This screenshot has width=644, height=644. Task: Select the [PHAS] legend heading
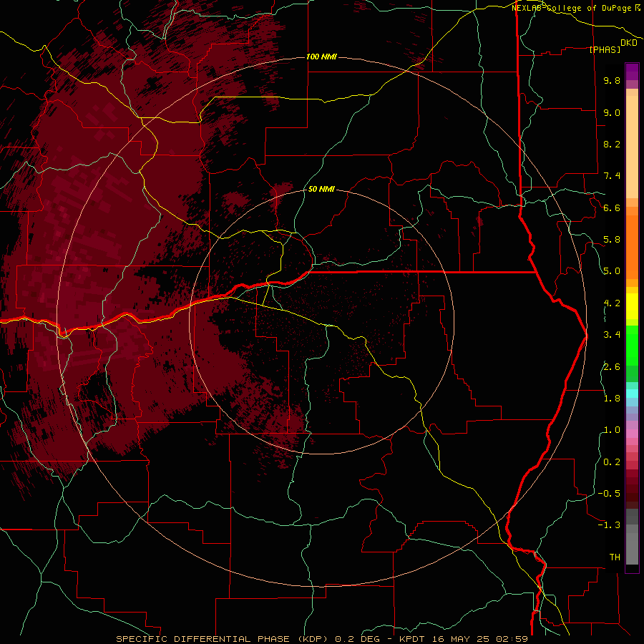[605, 50]
